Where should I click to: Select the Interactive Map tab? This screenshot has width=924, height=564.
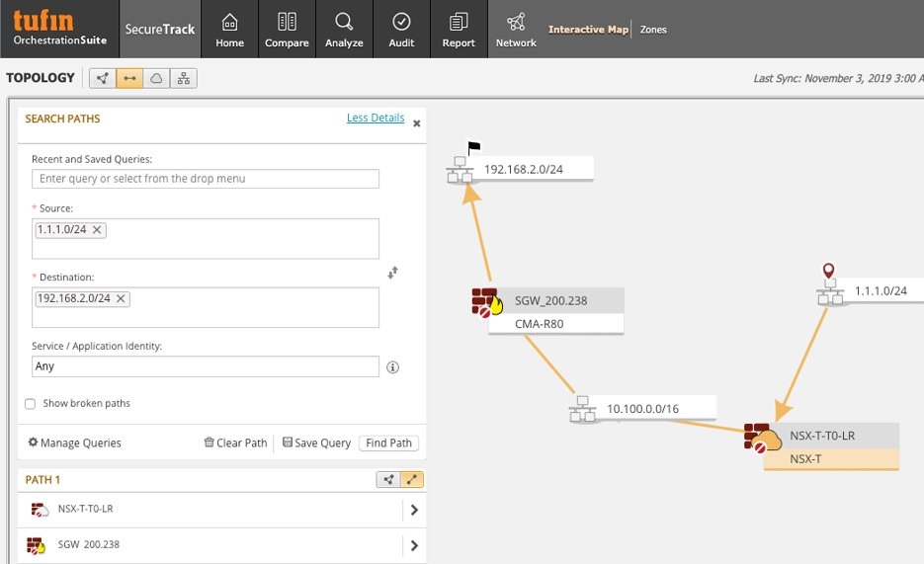coord(588,30)
